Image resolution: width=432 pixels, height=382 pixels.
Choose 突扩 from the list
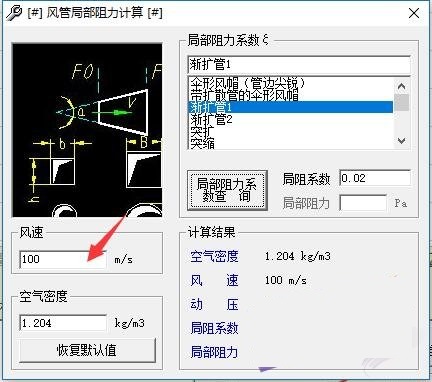[202, 132]
